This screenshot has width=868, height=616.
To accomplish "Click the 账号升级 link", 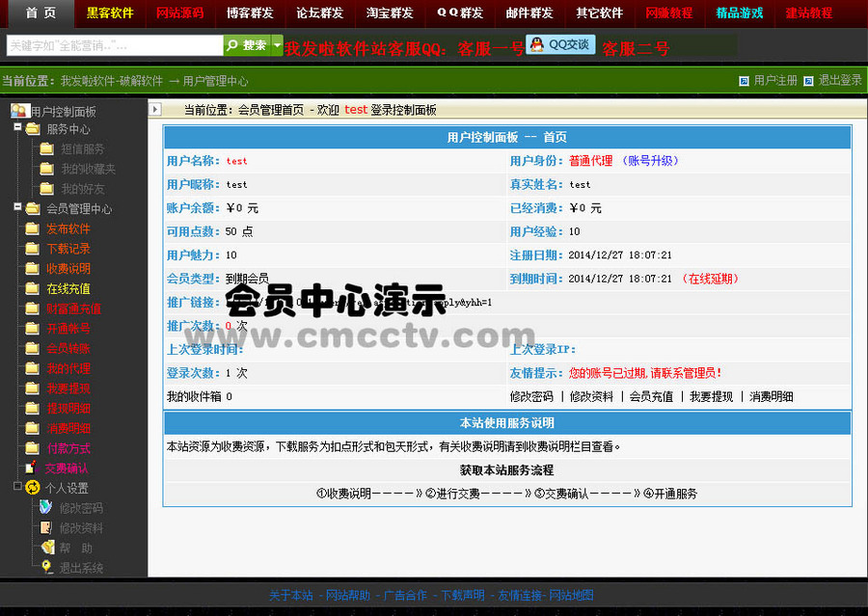I will (650, 160).
